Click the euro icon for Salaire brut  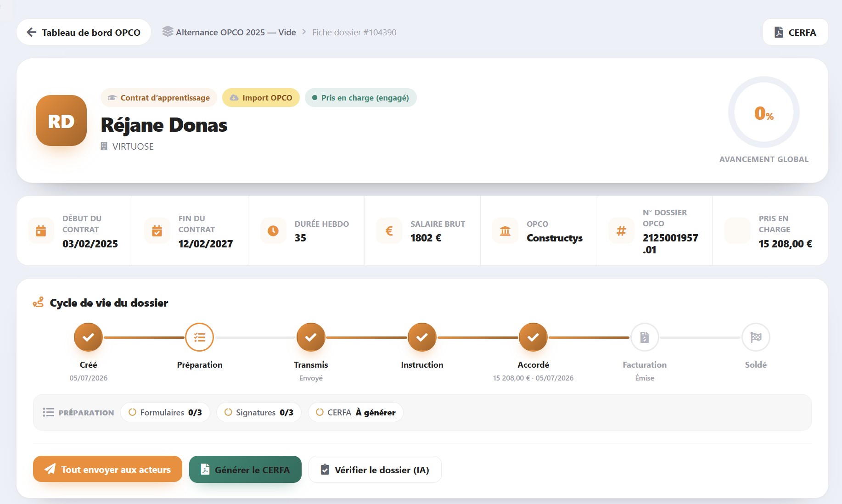(x=389, y=231)
